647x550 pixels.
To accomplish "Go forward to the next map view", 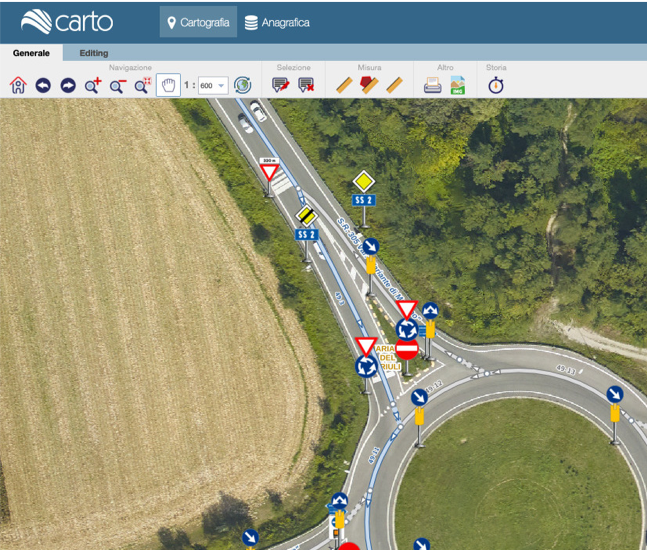I will tap(68, 85).
